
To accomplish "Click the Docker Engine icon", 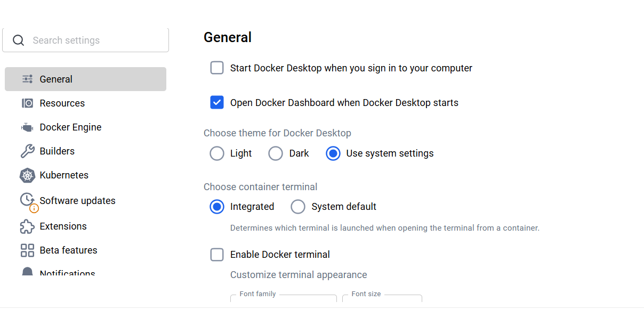I will tap(27, 127).
